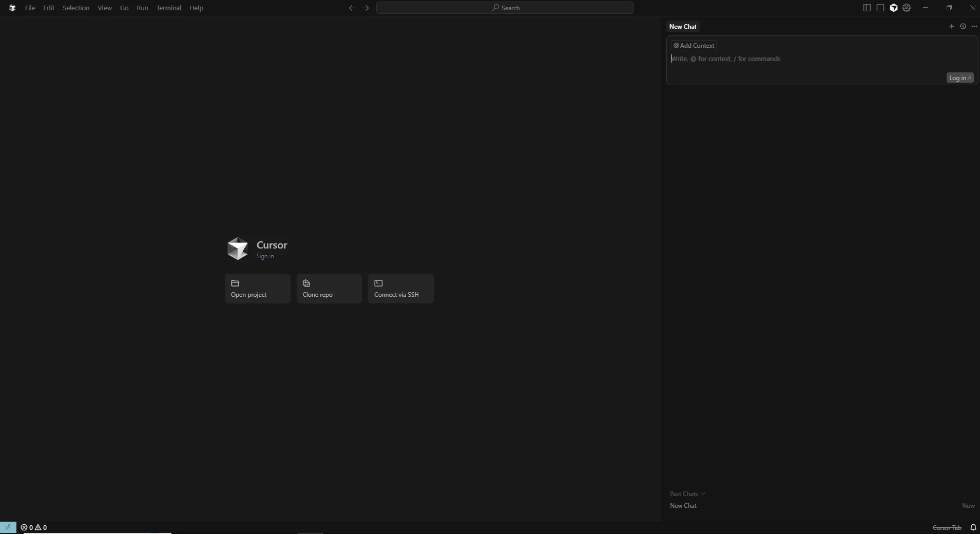980x534 pixels.
Task: Open the Go menu
Action: pos(124,8)
